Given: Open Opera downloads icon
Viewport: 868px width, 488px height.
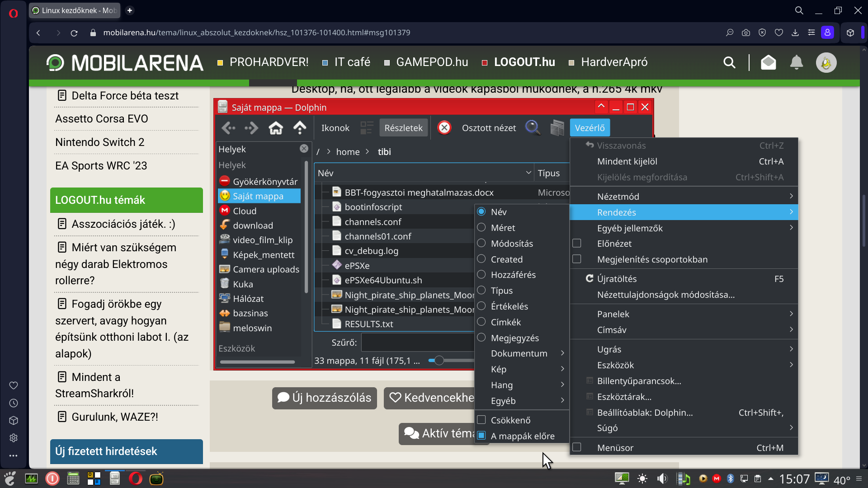Looking at the screenshot, I should [x=795, y=33].
